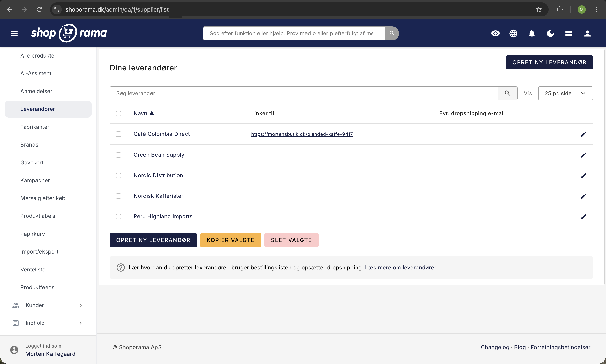Check the select-all suppliers checkbox
Viewport: 606px width, 364px height.
tap(119, 114)
